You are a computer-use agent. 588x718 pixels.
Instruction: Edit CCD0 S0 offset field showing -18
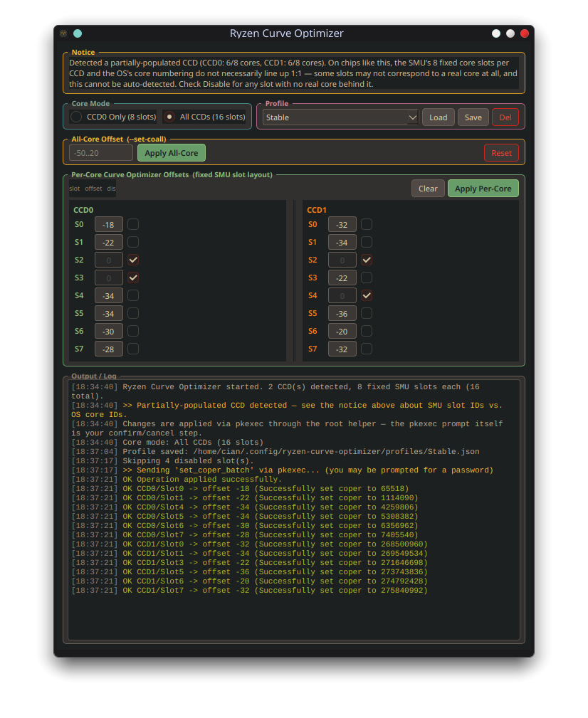coord(108,224)
